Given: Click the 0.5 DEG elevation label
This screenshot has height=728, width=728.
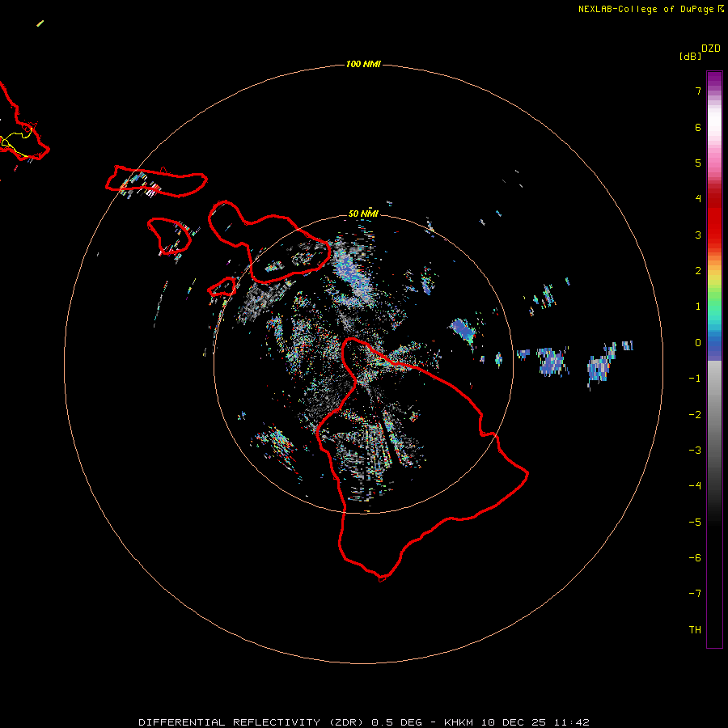Looking at the screenshot, I should [x=397, y=722].
